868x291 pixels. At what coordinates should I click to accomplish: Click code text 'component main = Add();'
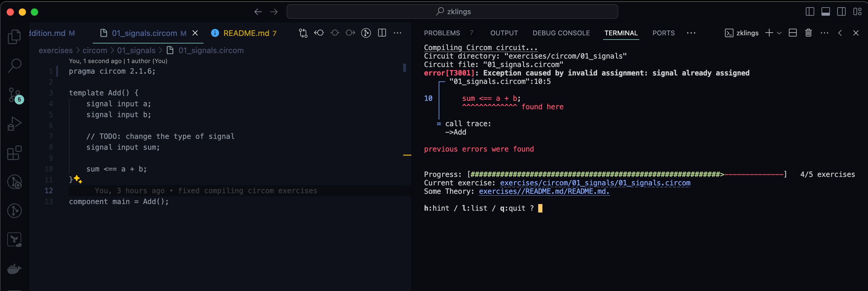click(x=119, y=201)
